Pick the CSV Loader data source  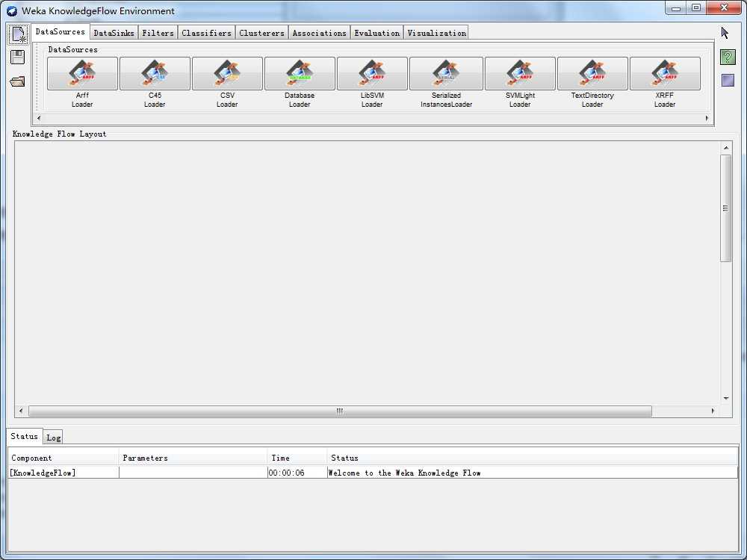click(x=227, y=74)
